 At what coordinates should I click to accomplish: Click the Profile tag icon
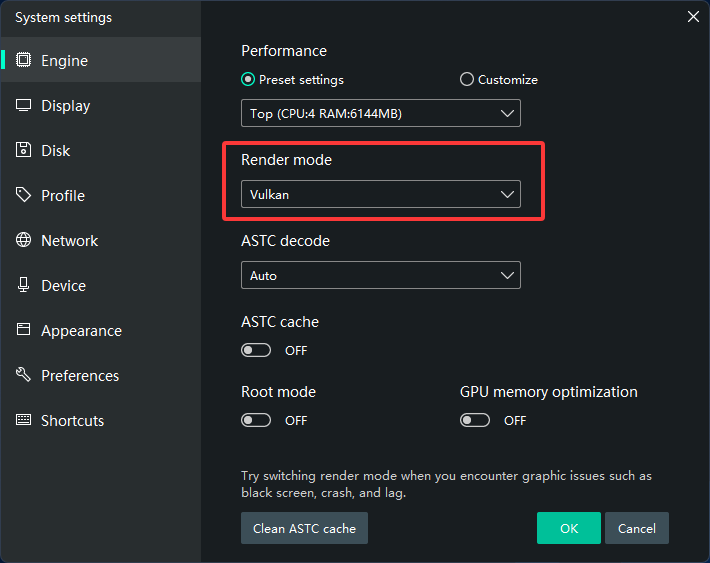coord(24,195)
